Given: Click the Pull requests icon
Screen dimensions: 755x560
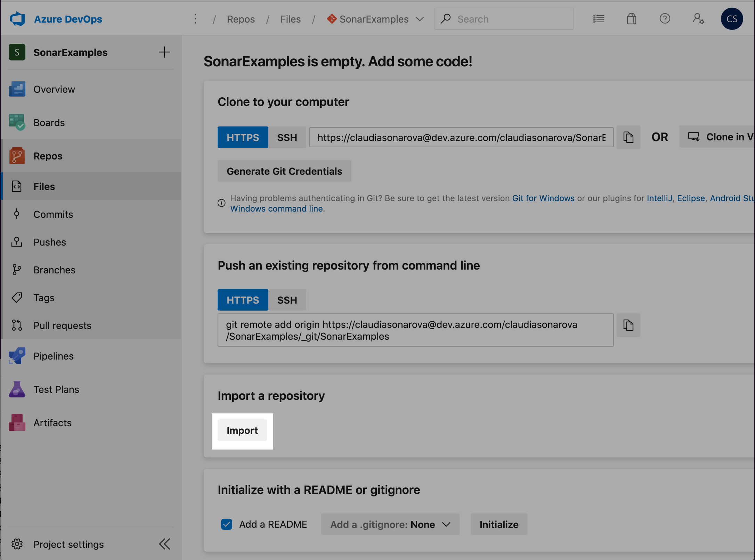Looking at the screenshot, I should 17,326.
